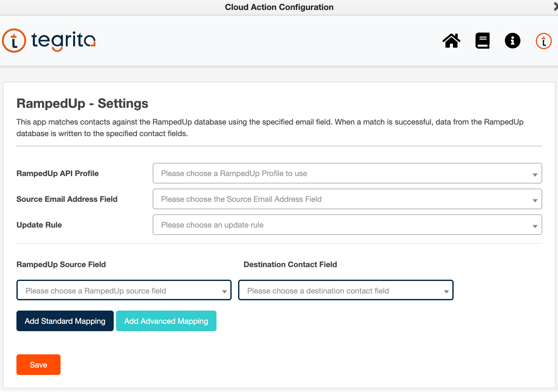This screenshot has height=392, width=558.
Task: Click the app description paragraph
Action: [270, 128]
